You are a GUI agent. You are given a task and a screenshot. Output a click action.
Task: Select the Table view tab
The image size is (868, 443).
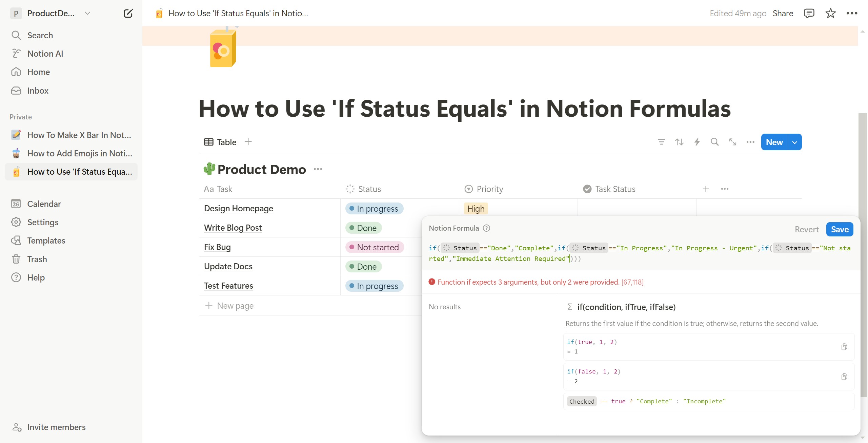(220, 142)
